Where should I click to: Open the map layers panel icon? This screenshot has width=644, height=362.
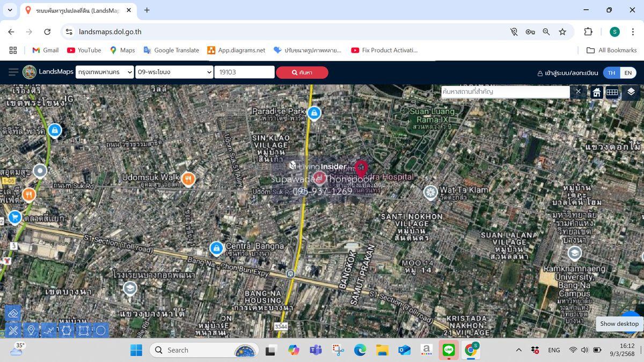631,92
